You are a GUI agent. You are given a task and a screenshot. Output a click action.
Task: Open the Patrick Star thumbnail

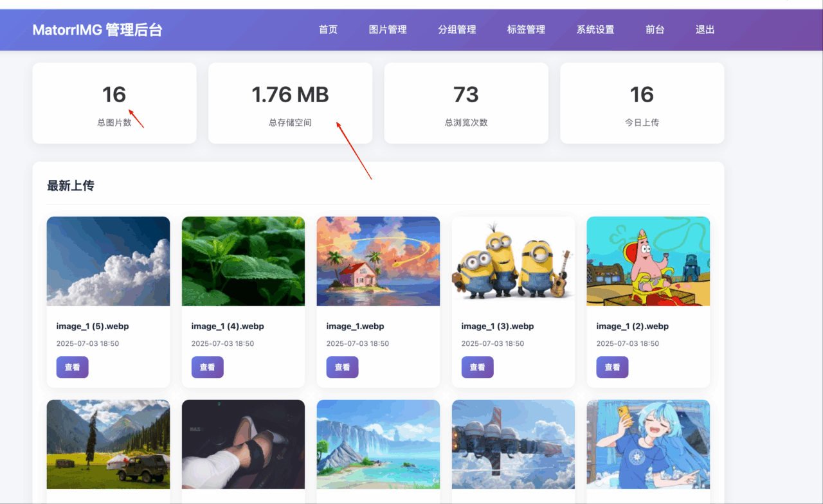click(x=648, y=261)
